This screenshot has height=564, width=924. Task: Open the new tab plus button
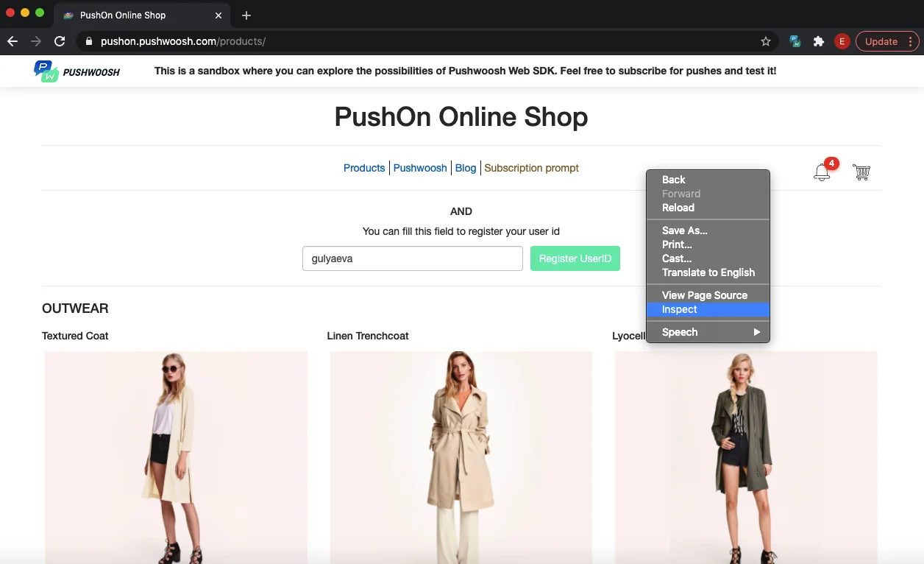pos(246,15)
